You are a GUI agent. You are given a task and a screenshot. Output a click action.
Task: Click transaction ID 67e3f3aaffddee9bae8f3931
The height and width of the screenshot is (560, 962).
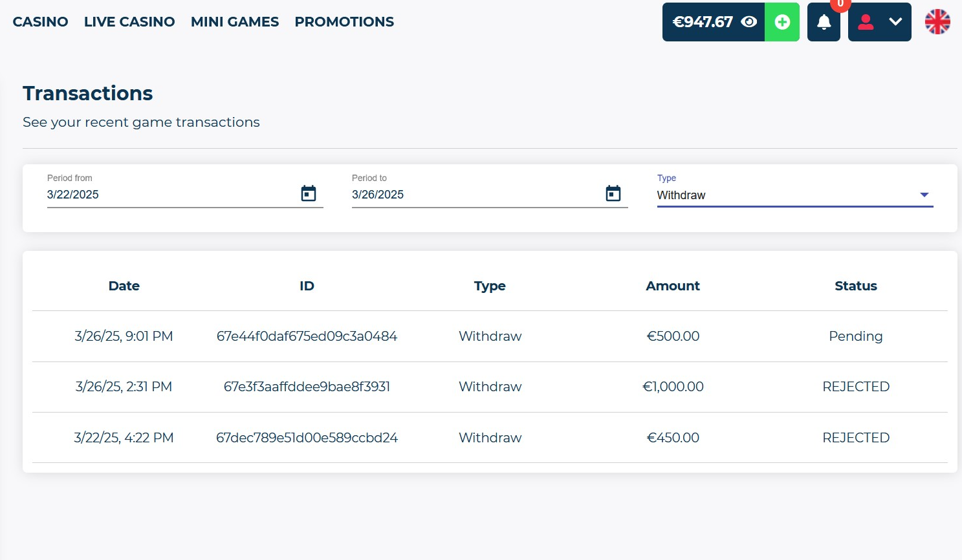pos(307,387)
